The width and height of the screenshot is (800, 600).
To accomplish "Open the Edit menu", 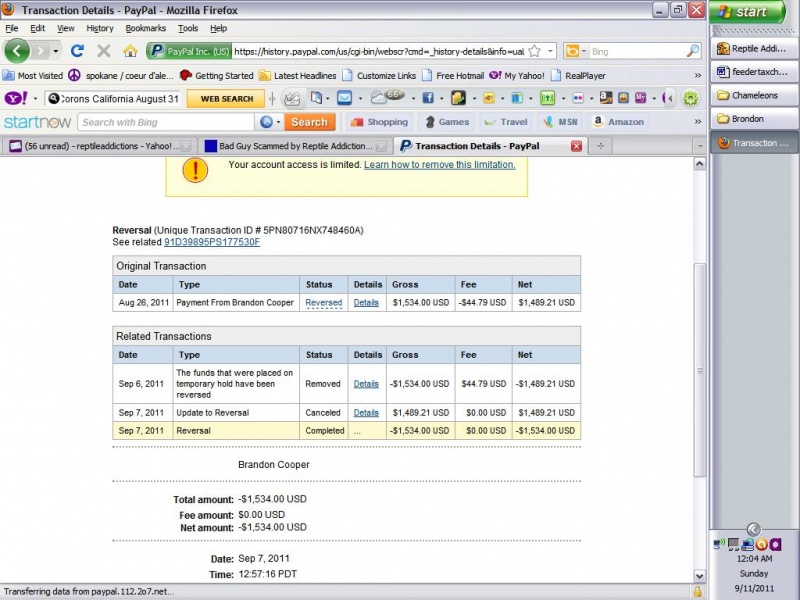I will [37, 28].
